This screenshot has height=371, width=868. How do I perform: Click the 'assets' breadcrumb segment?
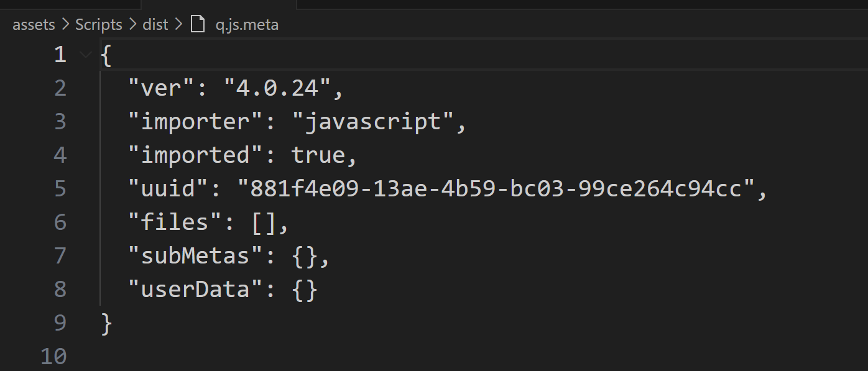tap(34, 25)
